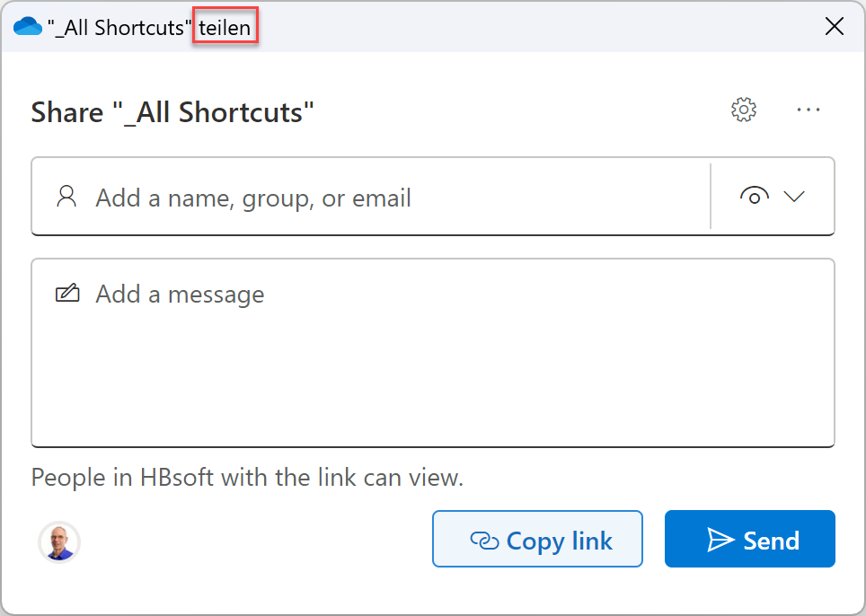Screen dimensions: 866x616
Task: Open the more options ellipsis menu
Action: [x=809, y=110]
